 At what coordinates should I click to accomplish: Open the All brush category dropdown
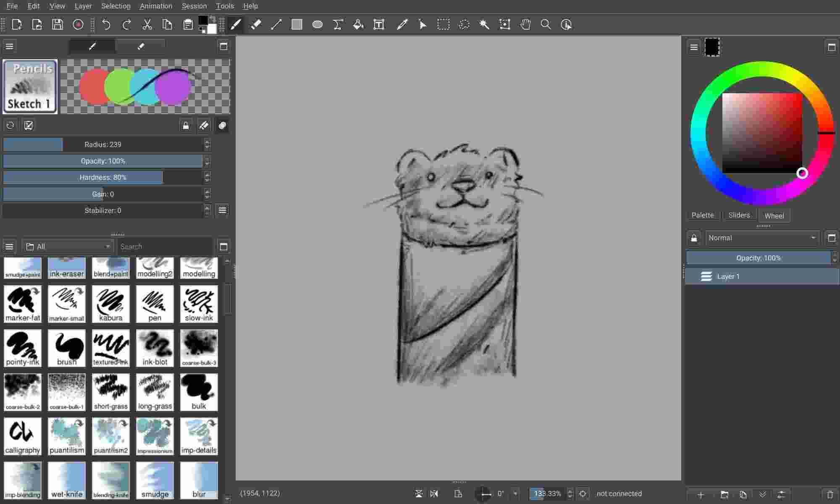pyautogui.click(x=68, y=247)
